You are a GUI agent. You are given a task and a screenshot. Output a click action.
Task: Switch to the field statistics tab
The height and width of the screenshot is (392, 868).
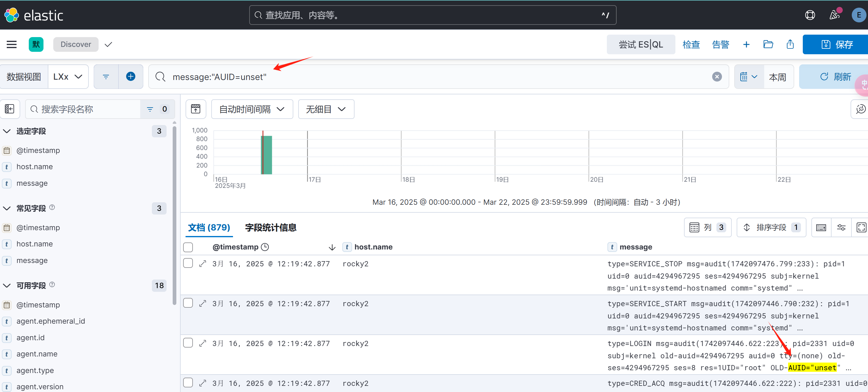(x=270, y=227)
